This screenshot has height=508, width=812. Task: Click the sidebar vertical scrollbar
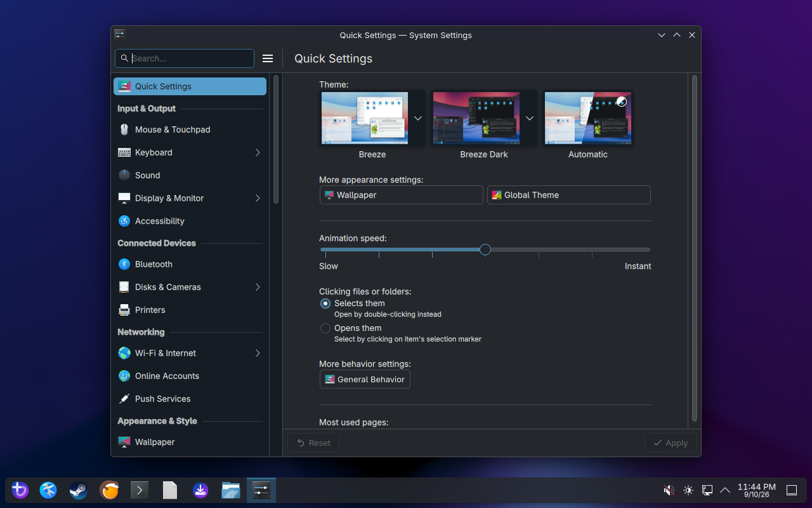pyautogui.click(x=276, y=139)
